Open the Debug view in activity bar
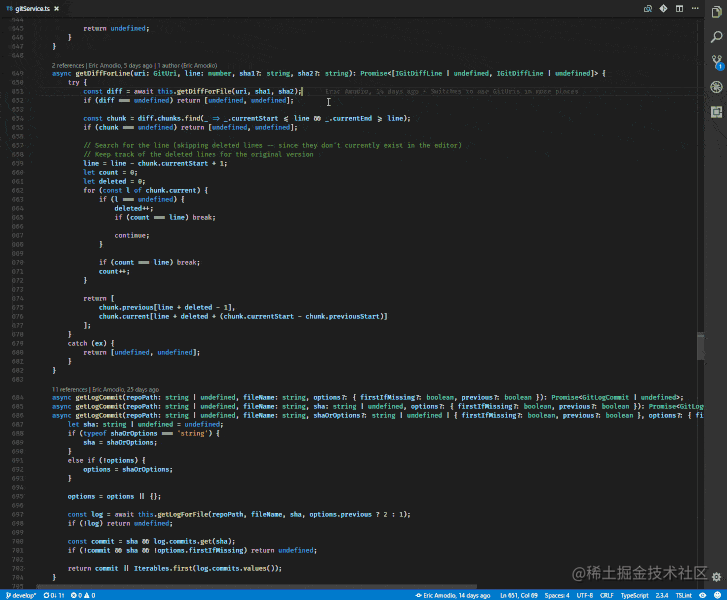The width and height of the screenshot is (727, 600). (716, 87)
